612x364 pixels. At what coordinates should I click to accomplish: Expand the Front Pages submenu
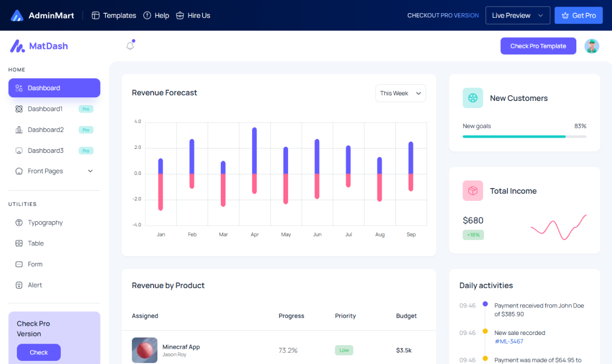90,171
